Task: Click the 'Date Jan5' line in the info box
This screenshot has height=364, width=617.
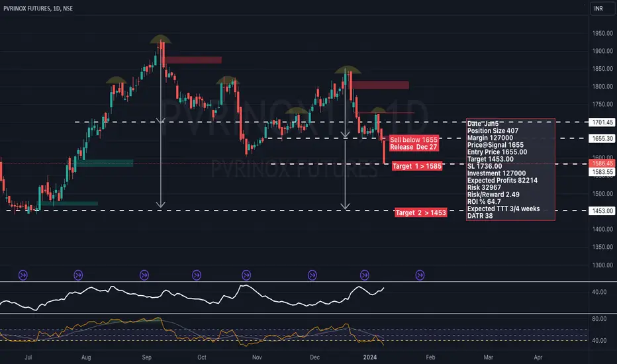Action: click(483, 124)
